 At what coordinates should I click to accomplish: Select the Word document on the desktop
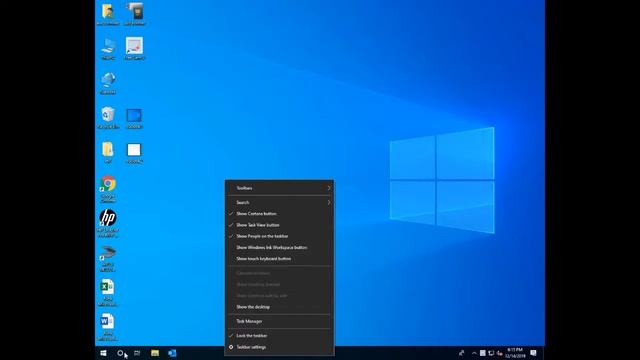point(107,327)
